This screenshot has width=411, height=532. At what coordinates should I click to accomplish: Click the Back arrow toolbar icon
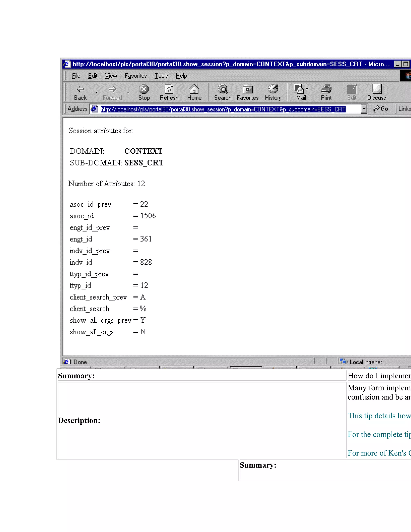80,89
